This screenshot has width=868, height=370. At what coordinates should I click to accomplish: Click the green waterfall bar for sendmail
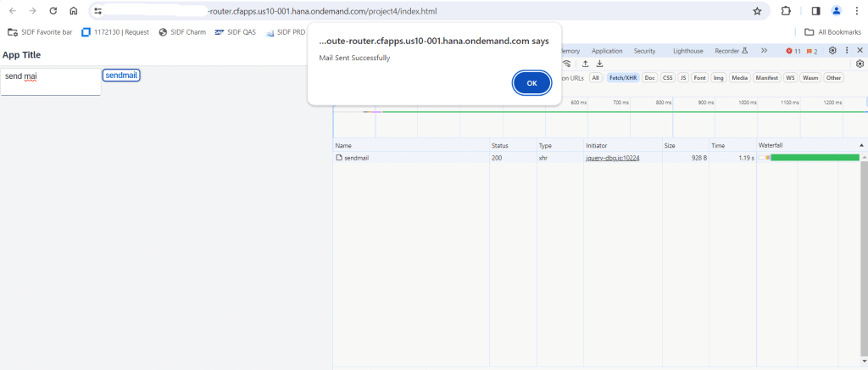coord(815,158)
